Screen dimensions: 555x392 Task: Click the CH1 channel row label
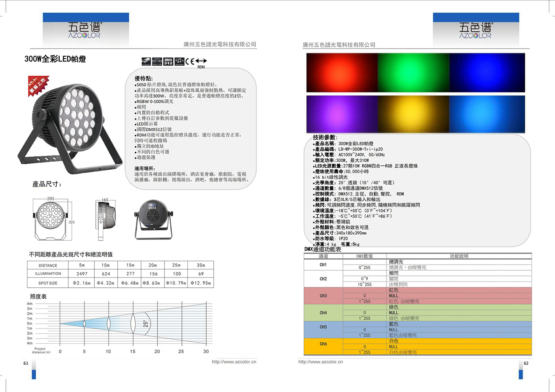[323, 265]
